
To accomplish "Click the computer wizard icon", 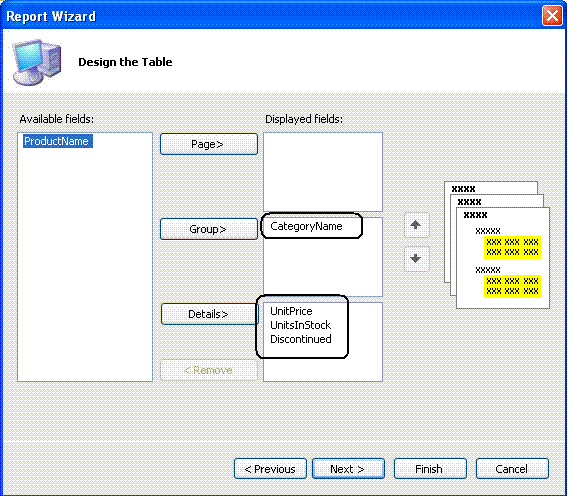I will tap(37, 62).
